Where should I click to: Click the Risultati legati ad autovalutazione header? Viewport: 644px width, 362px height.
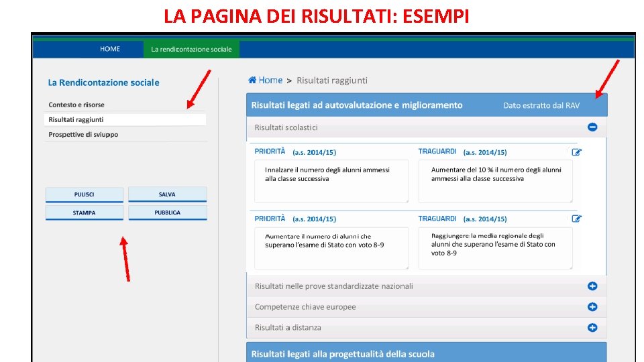[x=427, y=105]
